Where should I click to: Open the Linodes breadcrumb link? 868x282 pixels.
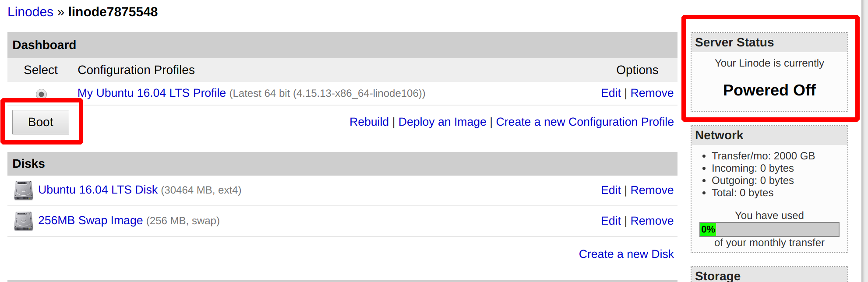pyautogui.click(x=30, y=12)
